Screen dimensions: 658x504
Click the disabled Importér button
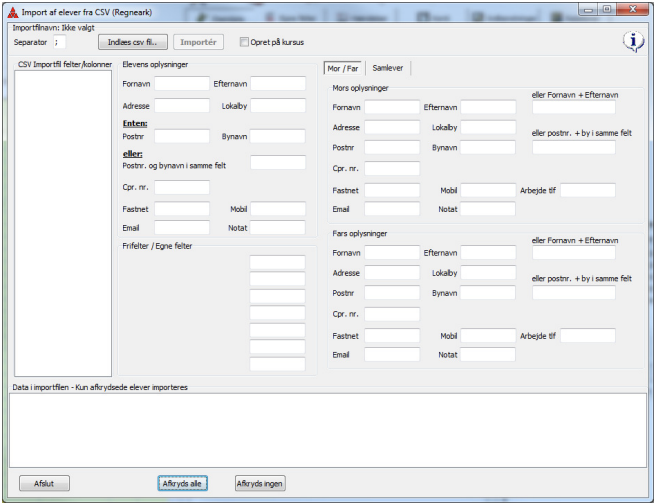coord(198,42)
